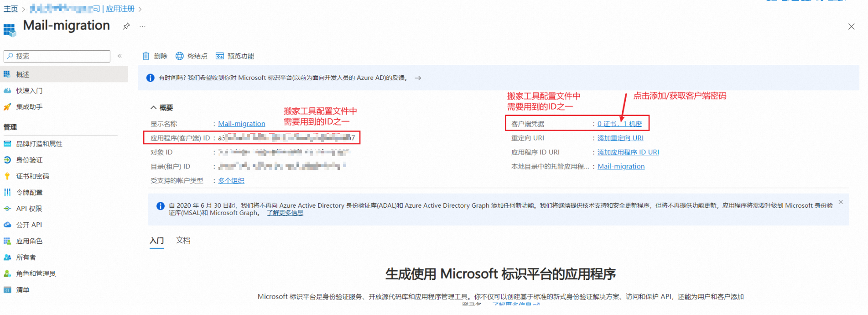Collapse the 概要 section chevron

click(154, 108)
